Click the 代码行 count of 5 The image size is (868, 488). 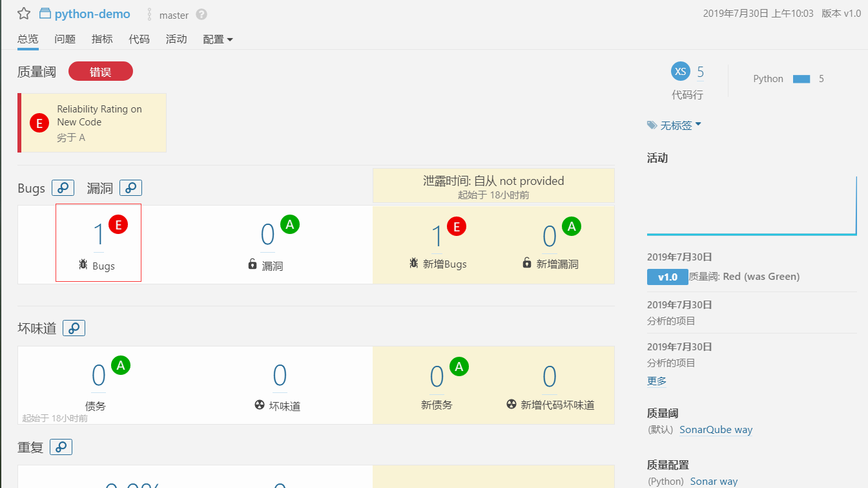coord(701,72)
